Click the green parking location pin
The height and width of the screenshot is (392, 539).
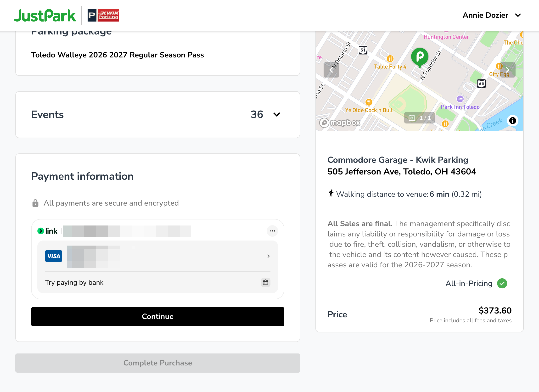[420, 58]
